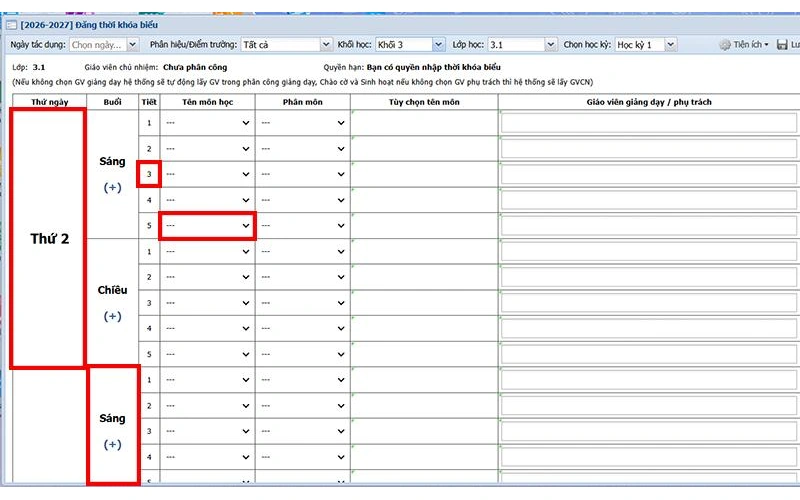
Task: Open the Khối học dropdown showing Khối 3
Action: pyautogui.click(x=438, y=45)
